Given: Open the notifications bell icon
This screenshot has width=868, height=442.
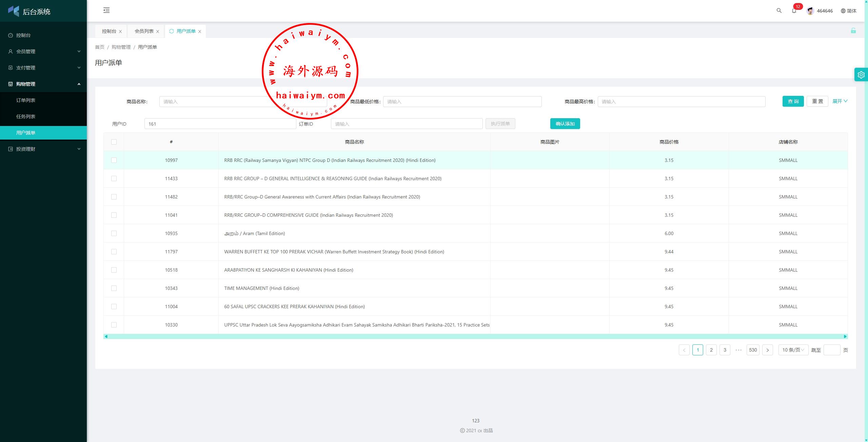Looking at the screenshot, I should click(794, 11).
